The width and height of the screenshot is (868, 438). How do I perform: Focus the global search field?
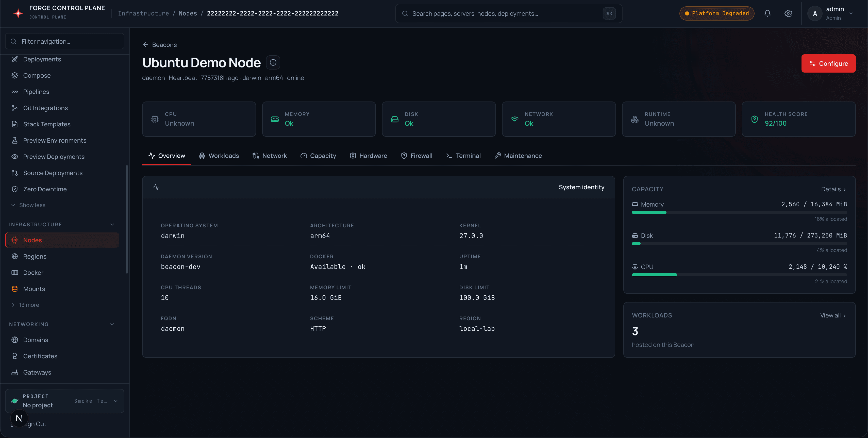point(508,13)
